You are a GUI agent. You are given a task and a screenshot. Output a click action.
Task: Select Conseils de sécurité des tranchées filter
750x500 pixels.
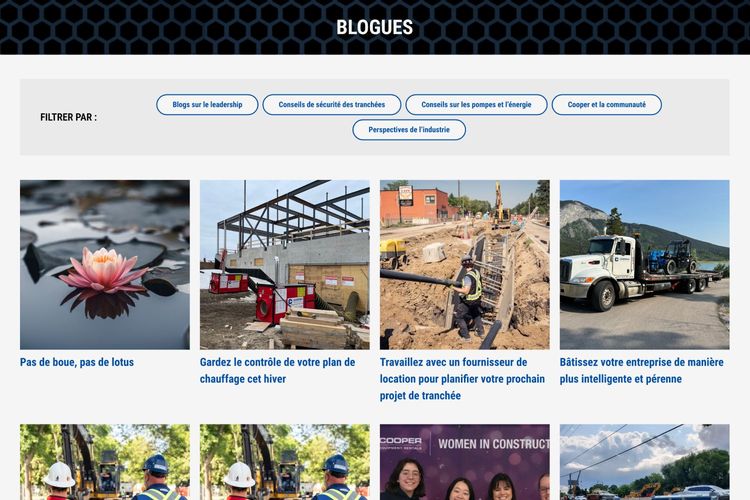(331, 105)
